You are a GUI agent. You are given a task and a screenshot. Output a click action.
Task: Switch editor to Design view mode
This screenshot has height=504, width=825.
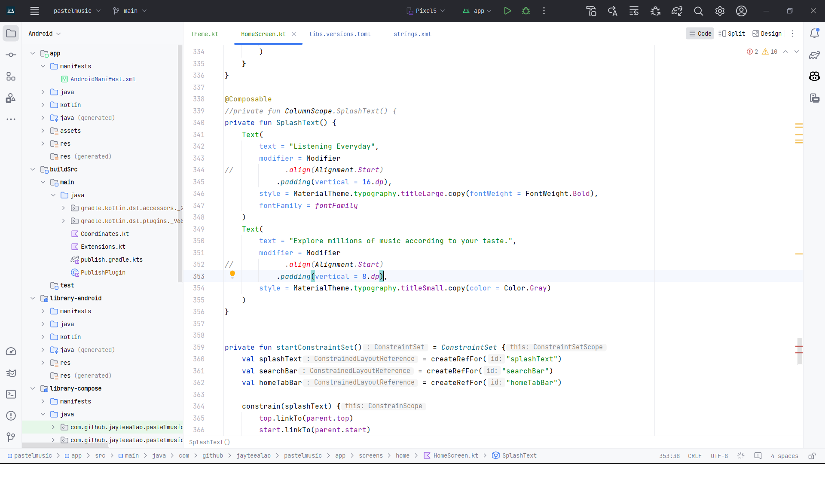click(767, 34)
